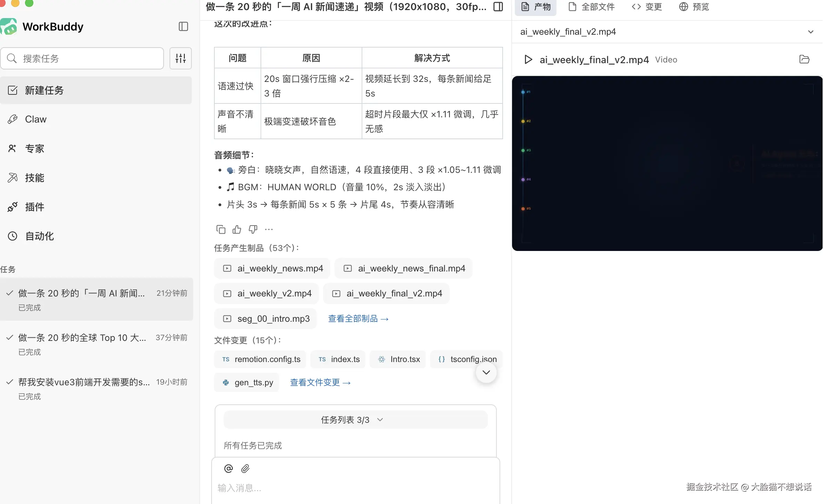Image resolution: width=824 pixels, height=504 pixels.
Task: Open the task filter options beside search
Action: pyautogui.click(x=180, y=58)
